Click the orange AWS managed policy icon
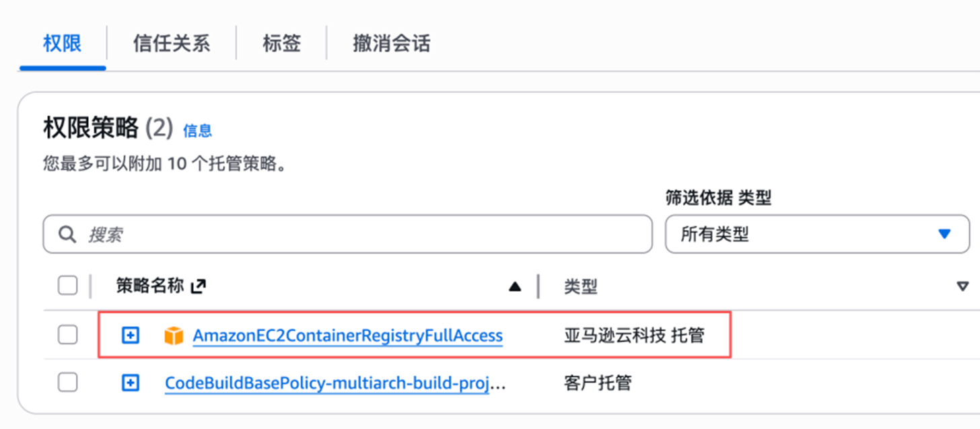The image size is (980, 429). tap(174, 335)
